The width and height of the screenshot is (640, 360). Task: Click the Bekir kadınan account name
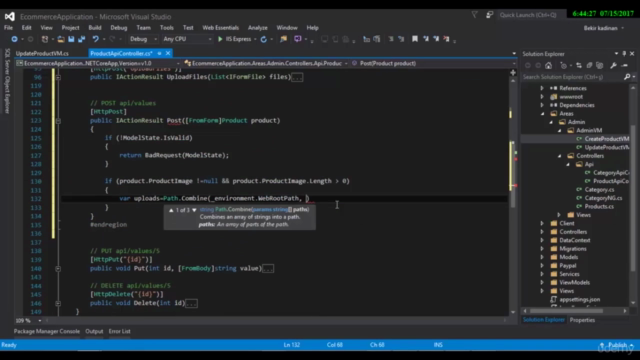tap(600, 28)
